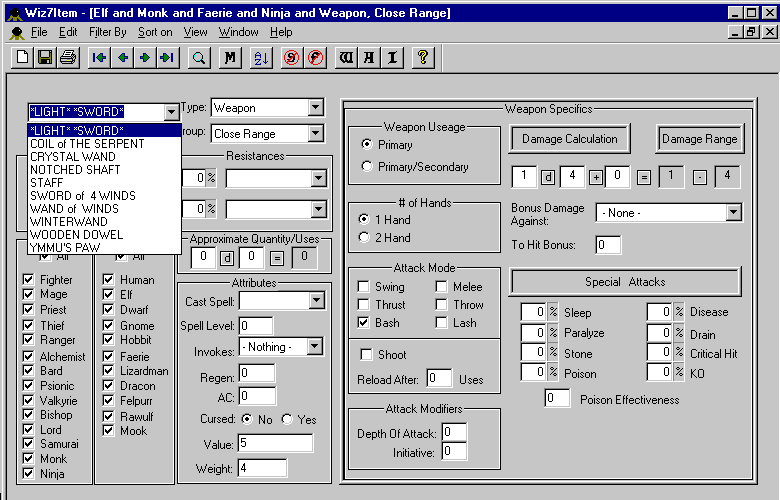This screenshot has width=780, height=500.
Task: Click the equals button in damage calculation
Action: (x=644, y=177)
